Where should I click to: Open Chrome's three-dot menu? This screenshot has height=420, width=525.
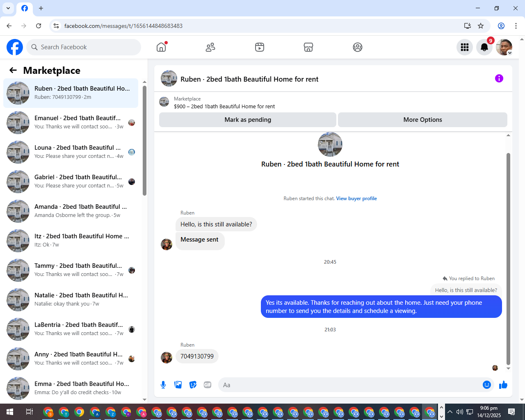tap(516, 26)
